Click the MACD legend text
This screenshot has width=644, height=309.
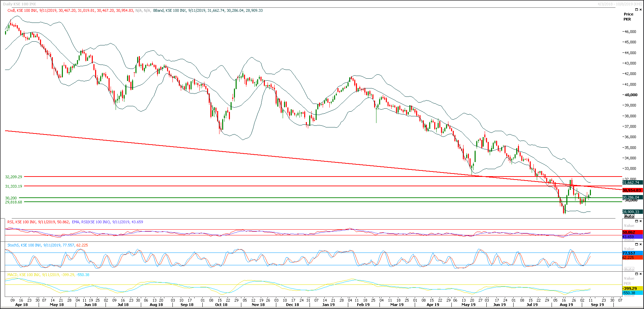pyautogui.click(x=12, y=274)
